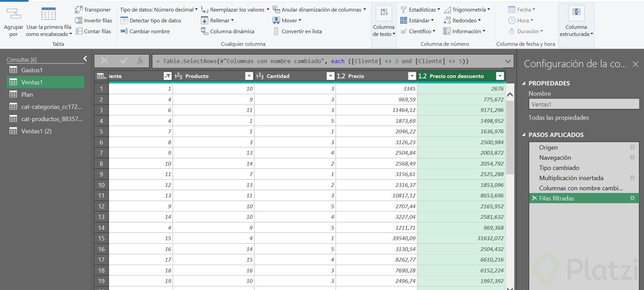Expand the formula bar with chevron

508,61
